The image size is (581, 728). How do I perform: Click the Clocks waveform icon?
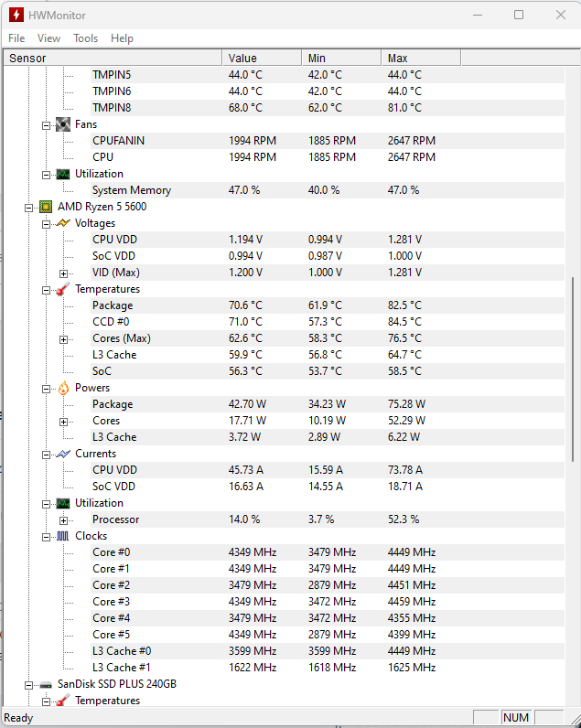pos(63,536)
